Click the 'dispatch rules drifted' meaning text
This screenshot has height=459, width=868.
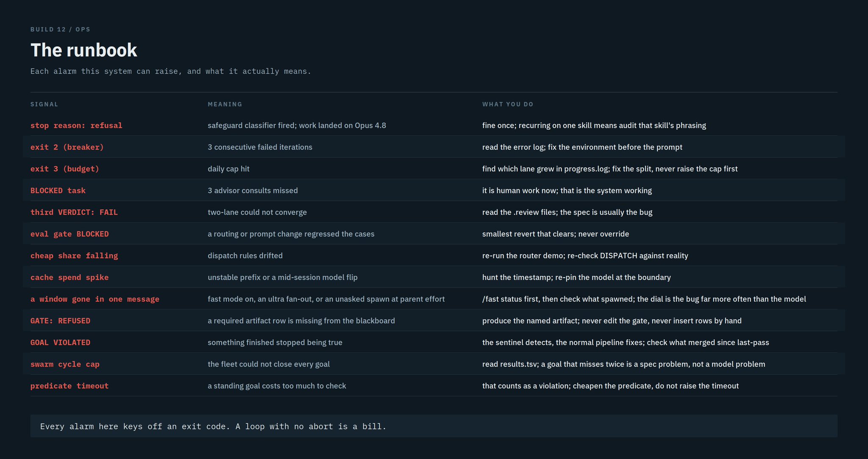point(245,256)
